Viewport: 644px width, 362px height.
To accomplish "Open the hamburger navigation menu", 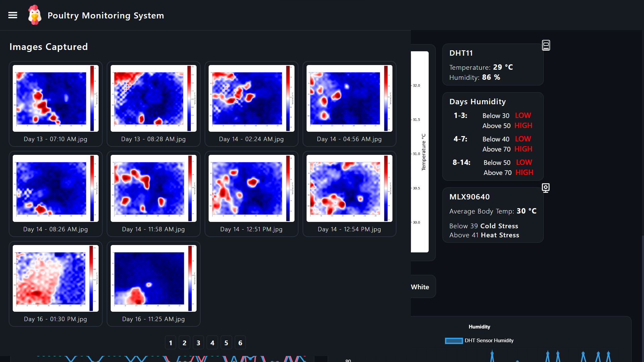I will click(x=13, y=15).
